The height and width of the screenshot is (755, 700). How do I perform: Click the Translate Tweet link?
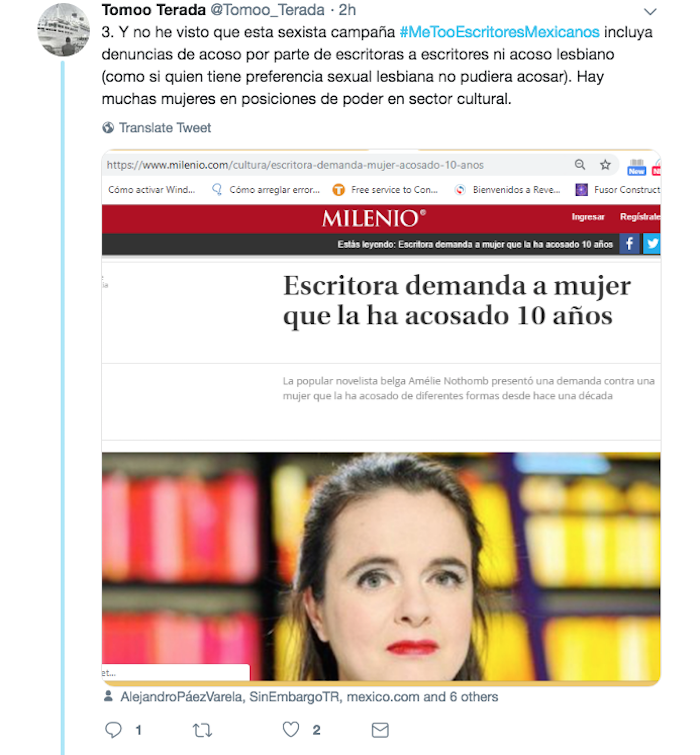tap(165, 128)
